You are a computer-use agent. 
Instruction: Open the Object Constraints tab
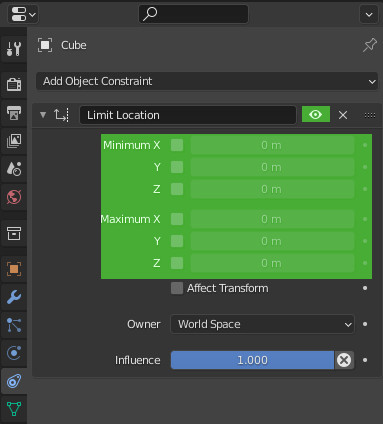tap(14, 381)
